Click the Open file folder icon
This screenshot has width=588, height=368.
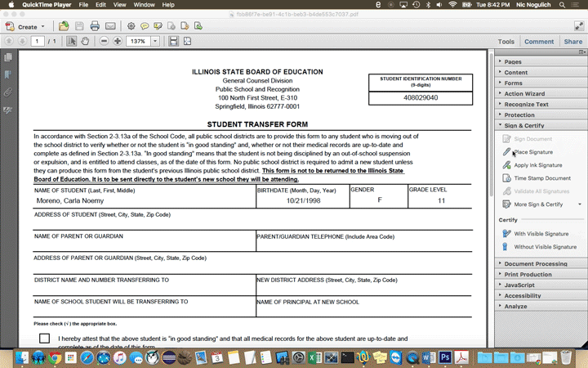point(64,26)
